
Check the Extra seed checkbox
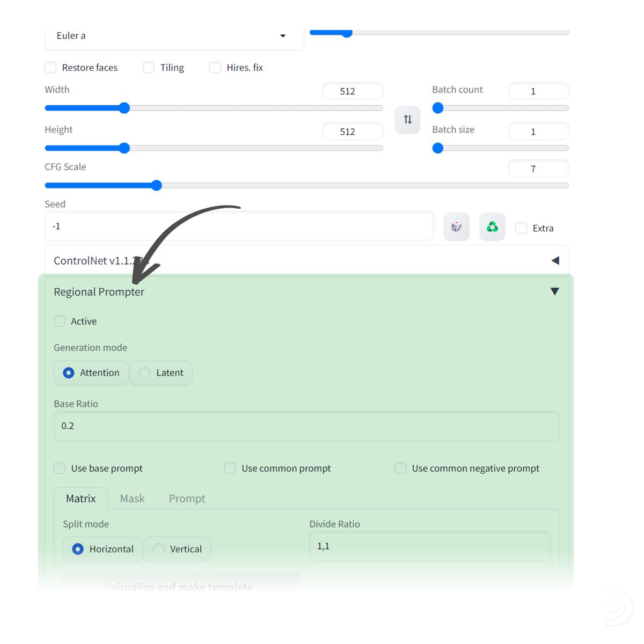tap(521, 228)
